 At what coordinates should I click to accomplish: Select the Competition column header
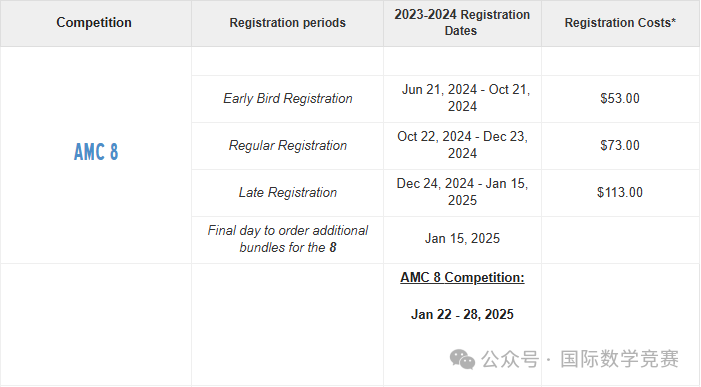pos(94,22)
